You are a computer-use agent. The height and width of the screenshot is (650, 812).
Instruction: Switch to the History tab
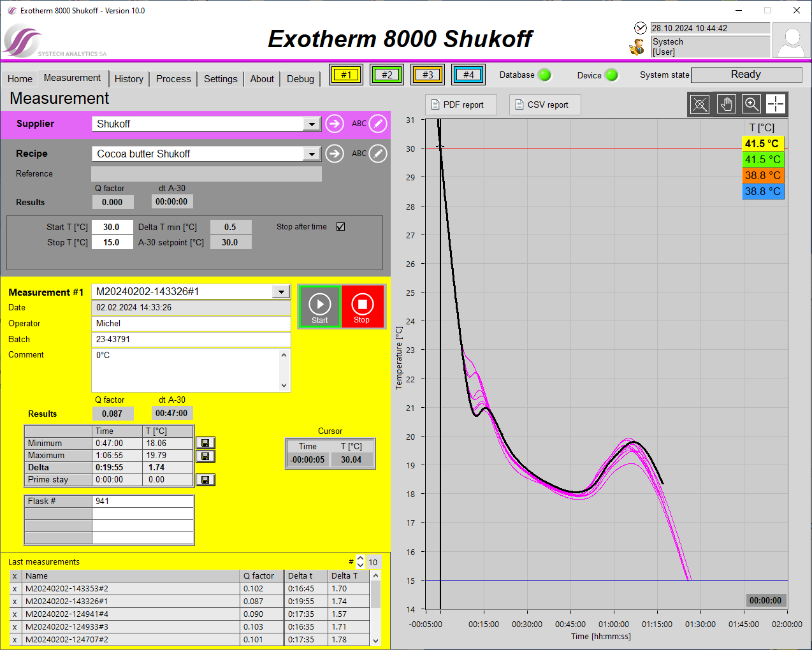pyautogui.click(x=129, y=79)
